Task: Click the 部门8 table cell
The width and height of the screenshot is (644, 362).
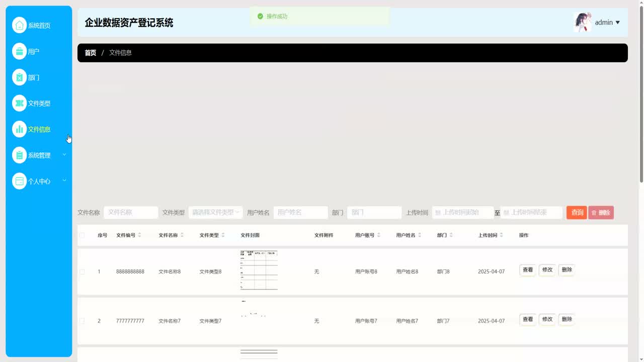Action: tap(443, 271)
